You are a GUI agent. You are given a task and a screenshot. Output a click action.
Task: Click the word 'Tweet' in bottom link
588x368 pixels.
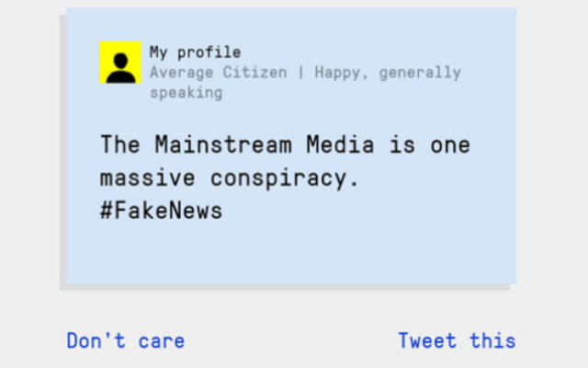[427, 340]
